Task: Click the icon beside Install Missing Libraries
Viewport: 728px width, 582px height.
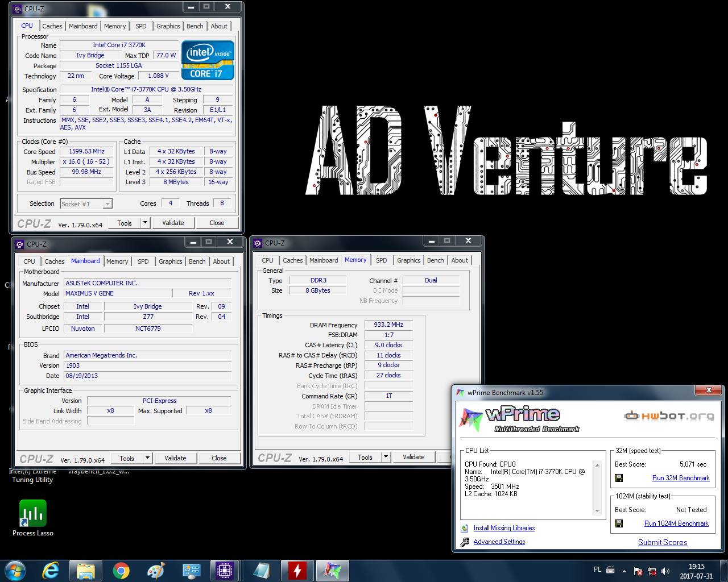Action: [465, 528]
